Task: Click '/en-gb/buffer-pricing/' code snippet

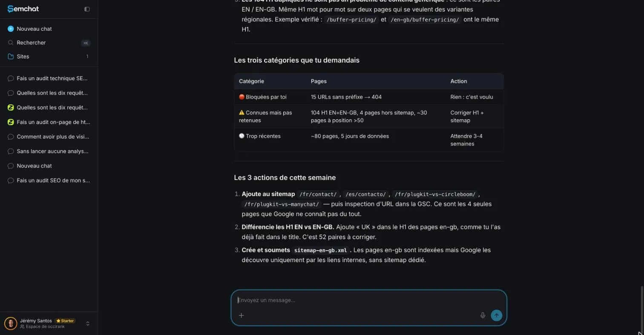Action: pos(425,20)
